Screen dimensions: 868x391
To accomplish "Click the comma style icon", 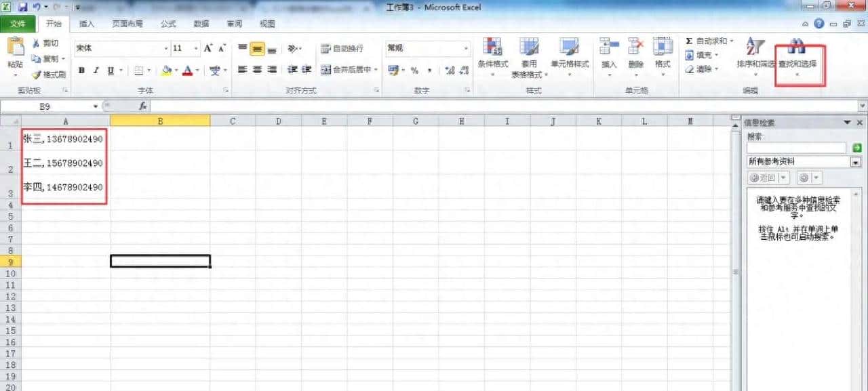I will point(429,70).
